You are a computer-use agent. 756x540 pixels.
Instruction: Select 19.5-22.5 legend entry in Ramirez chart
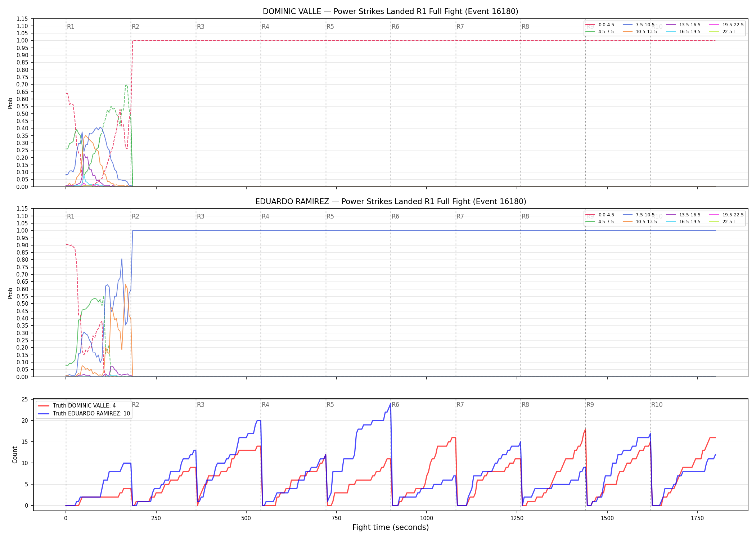[x=726, y=215]
